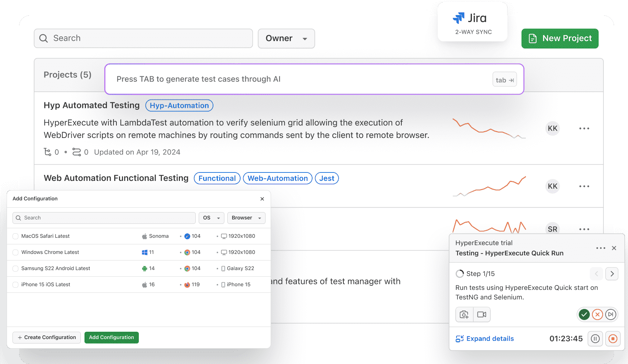Check iPhone 15 iOS Latest configuration
The height and width of the screenshot is (364, 628).
point(15,285)
